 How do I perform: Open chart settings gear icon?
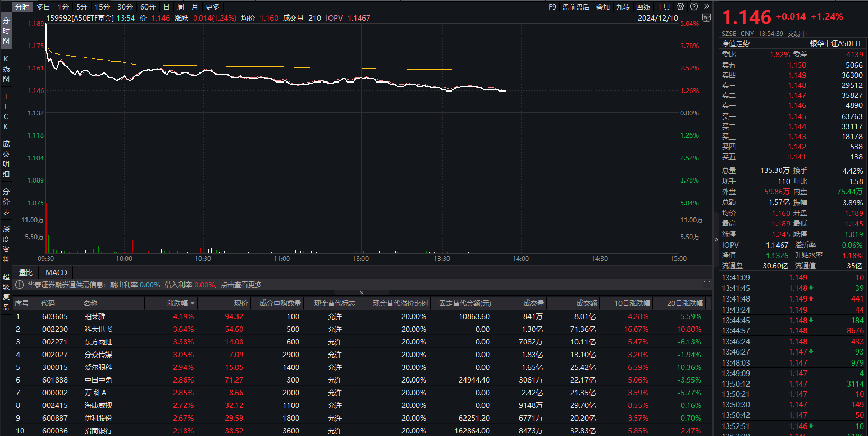point(680,7)
